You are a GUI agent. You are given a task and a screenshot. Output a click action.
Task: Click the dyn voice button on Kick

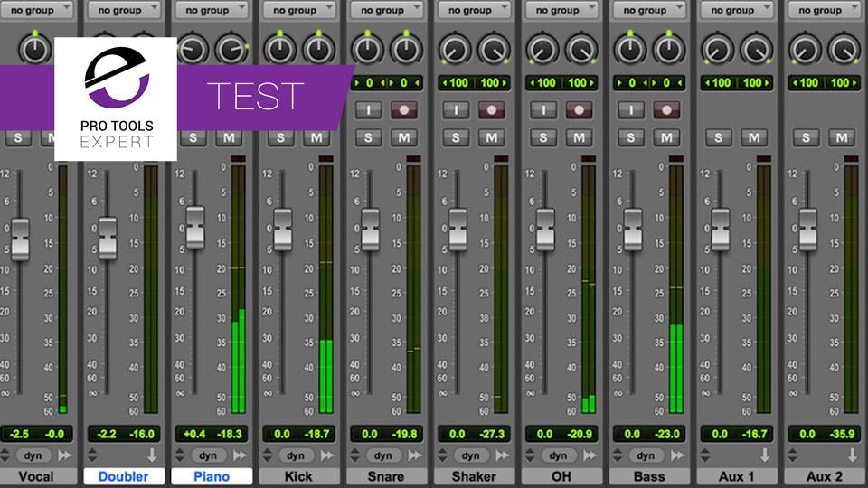coord(296,455)
